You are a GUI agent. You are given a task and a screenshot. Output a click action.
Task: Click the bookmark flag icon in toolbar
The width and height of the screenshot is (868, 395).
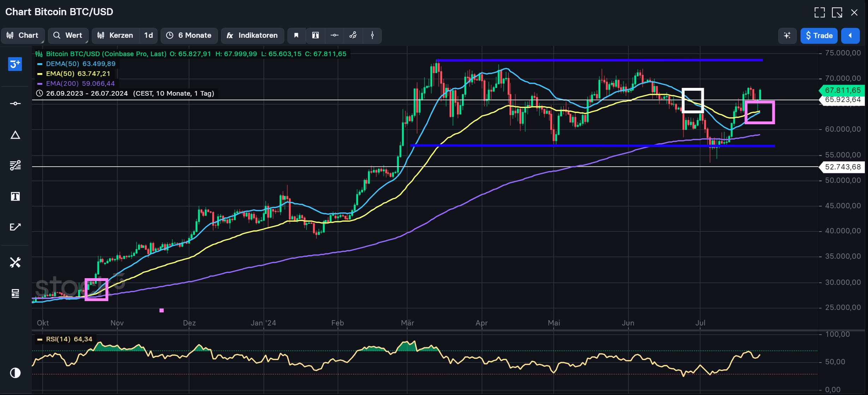click(x=296, y=36)
